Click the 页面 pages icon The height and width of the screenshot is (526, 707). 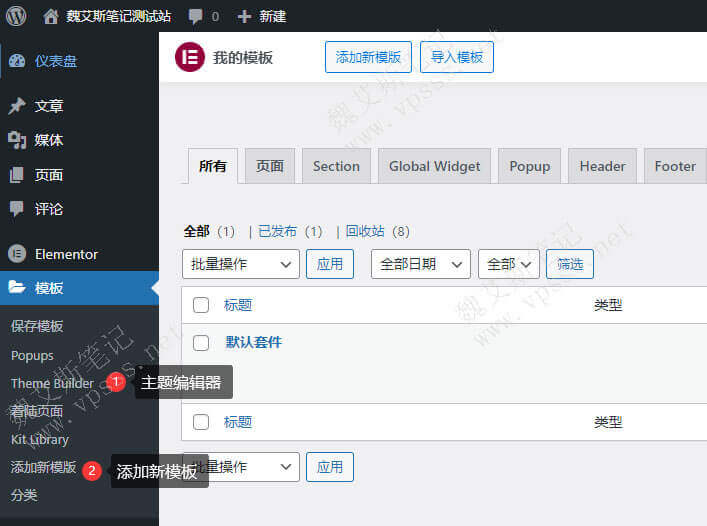[x=17, y=175]
